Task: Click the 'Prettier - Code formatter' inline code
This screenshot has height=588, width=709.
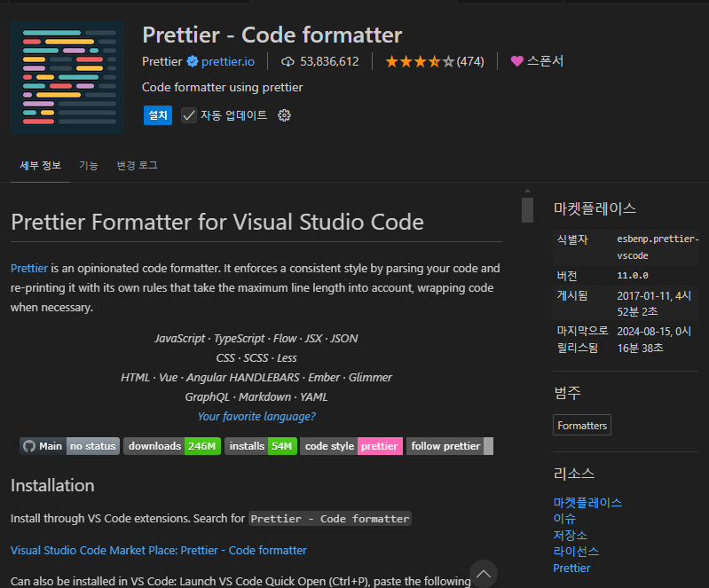Action: 330,519
